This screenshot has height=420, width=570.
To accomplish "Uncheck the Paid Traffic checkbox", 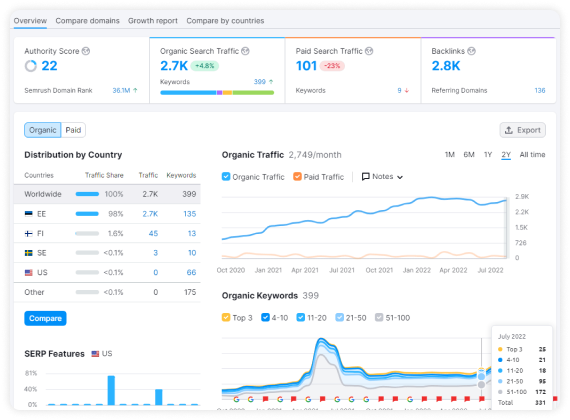I will coord(297,177).
